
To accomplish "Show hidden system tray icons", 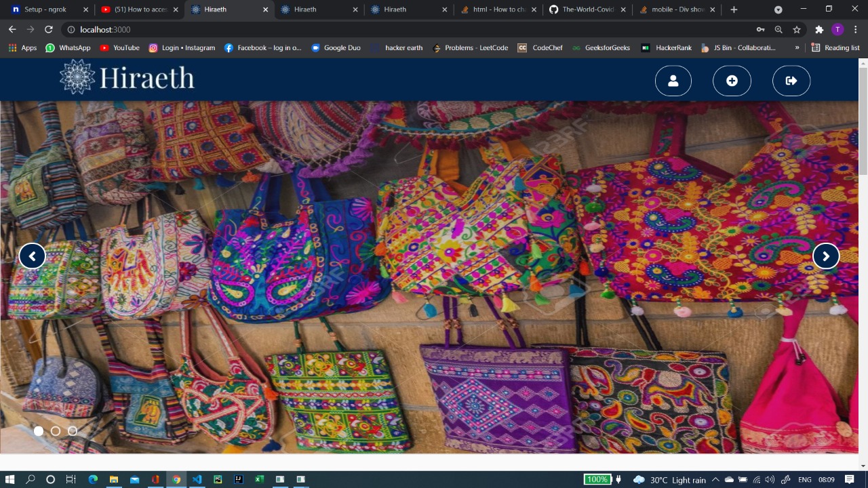I will click(715, 480).
